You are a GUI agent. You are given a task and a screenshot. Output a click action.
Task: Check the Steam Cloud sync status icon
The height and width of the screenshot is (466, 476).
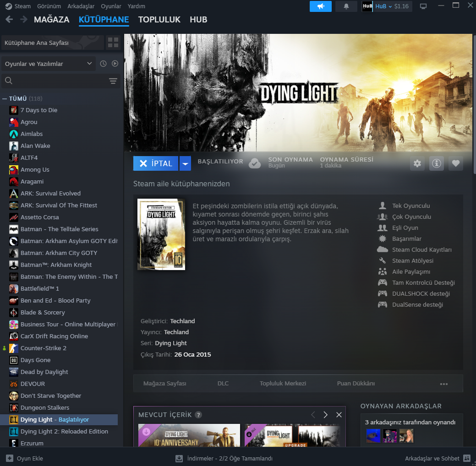click(x=255, y=163)
